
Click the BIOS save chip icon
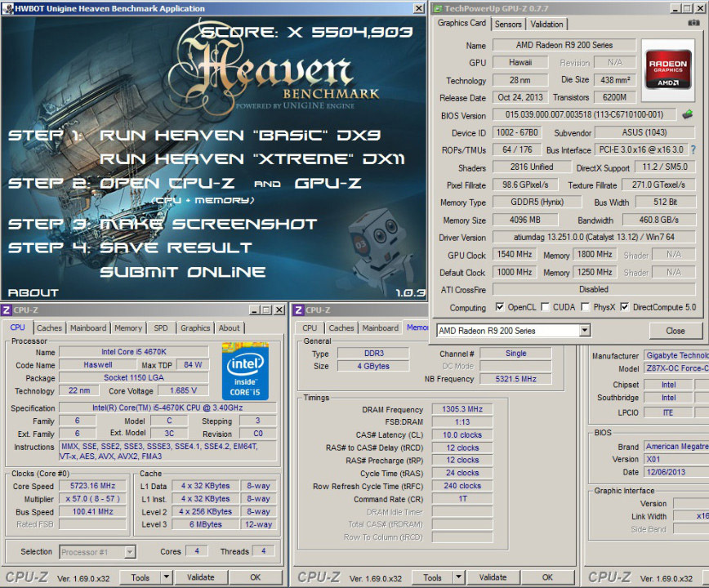coord(687,114)
